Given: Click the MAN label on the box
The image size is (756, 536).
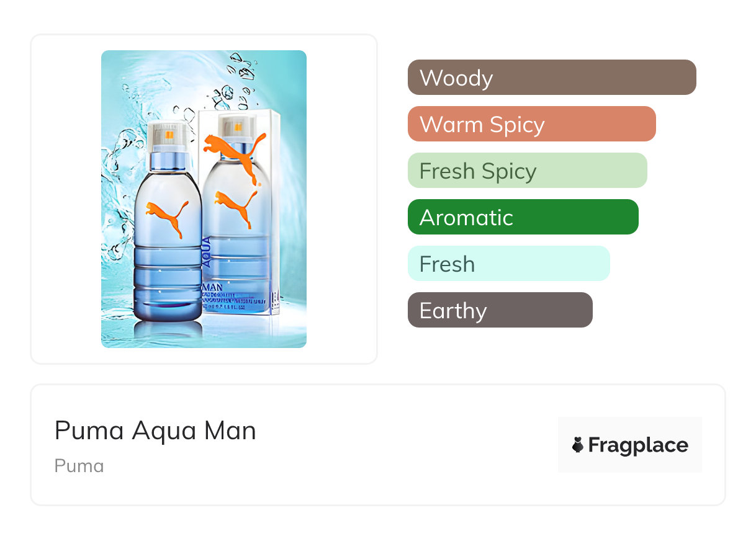Looking at the screenshot, I should pyautogui.click(x=214, y=288).
